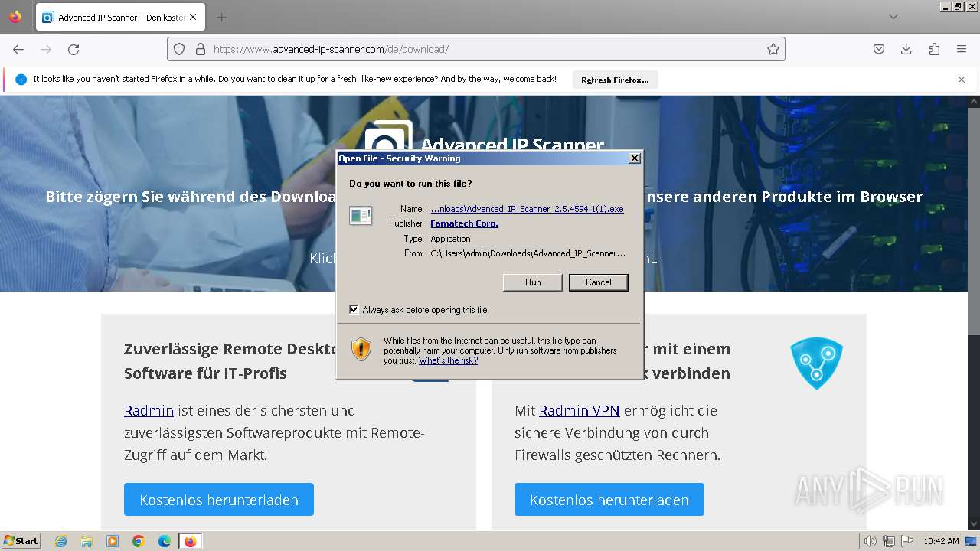
Task: Open the extensions puzzle icon
Action: [x=934, y=49]
